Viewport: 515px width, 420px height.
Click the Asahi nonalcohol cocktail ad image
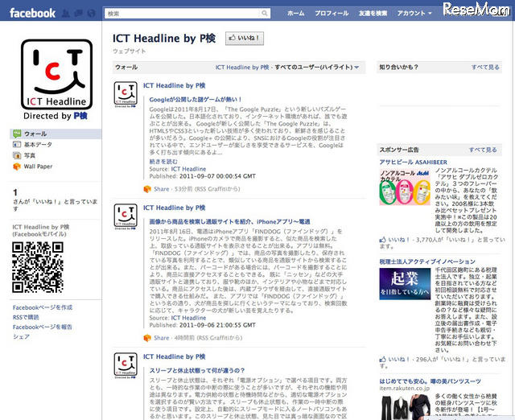click(405, 187)
